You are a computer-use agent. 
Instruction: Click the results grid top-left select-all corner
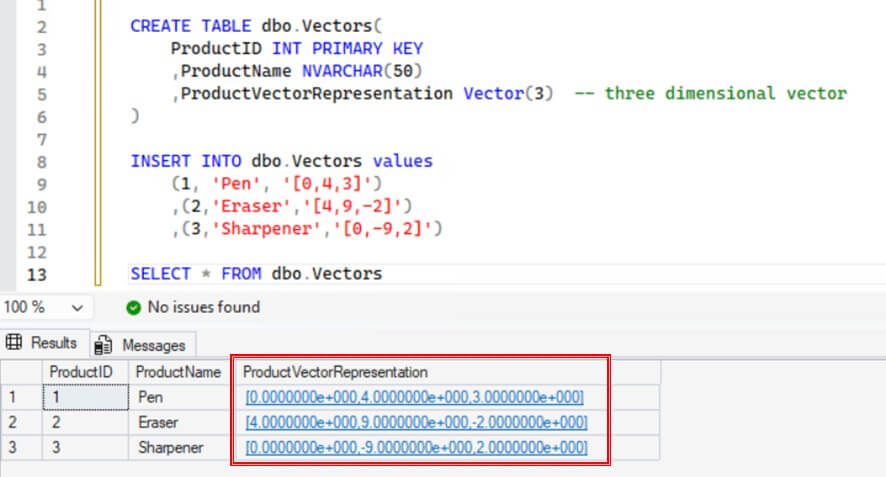[20, 372]
